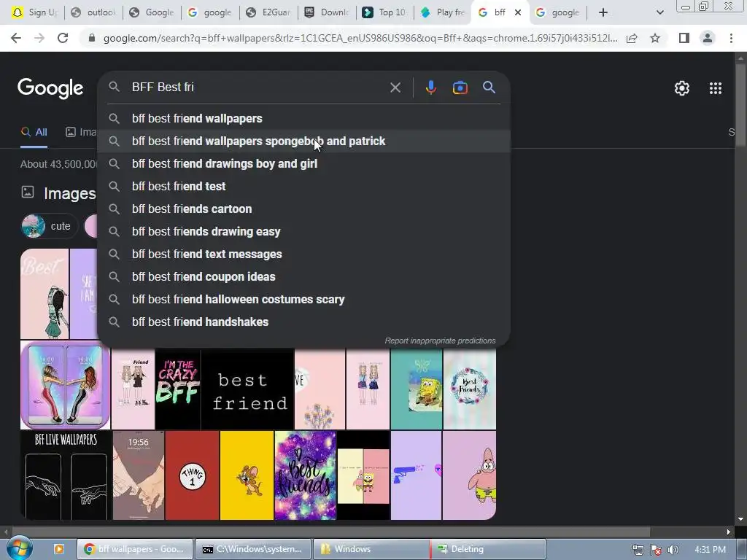Toggle Chrome side panel
Viewport: 747px width, 560px height.
coord(684,38)
